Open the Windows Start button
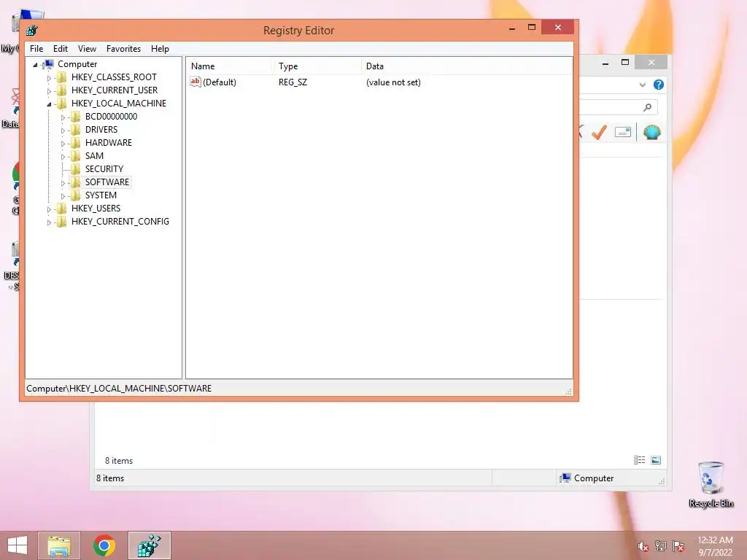This screenshot has width=747, height=560. click(18, 545)
